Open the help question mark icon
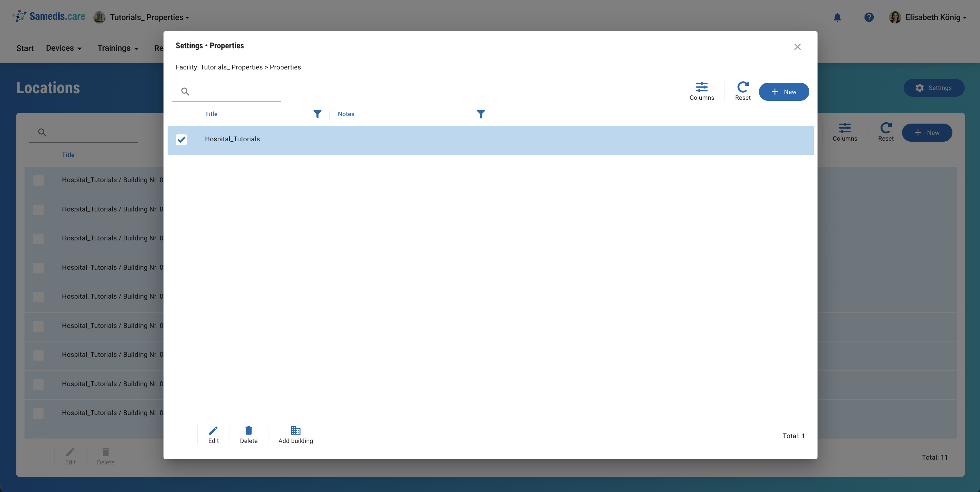Image resolution: width=980 pixels, height=492 pixels. pos(869,17)
